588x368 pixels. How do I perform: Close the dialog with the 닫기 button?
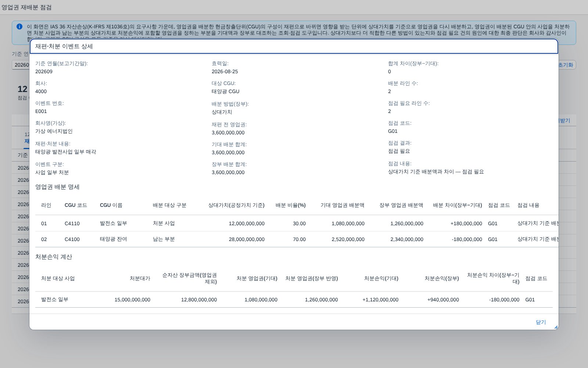click(x=541, y=322)
